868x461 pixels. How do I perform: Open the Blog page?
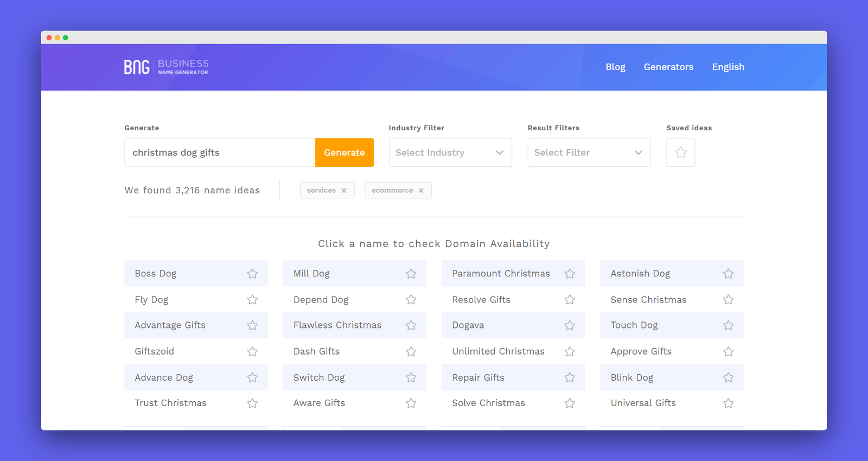(615, 67)
